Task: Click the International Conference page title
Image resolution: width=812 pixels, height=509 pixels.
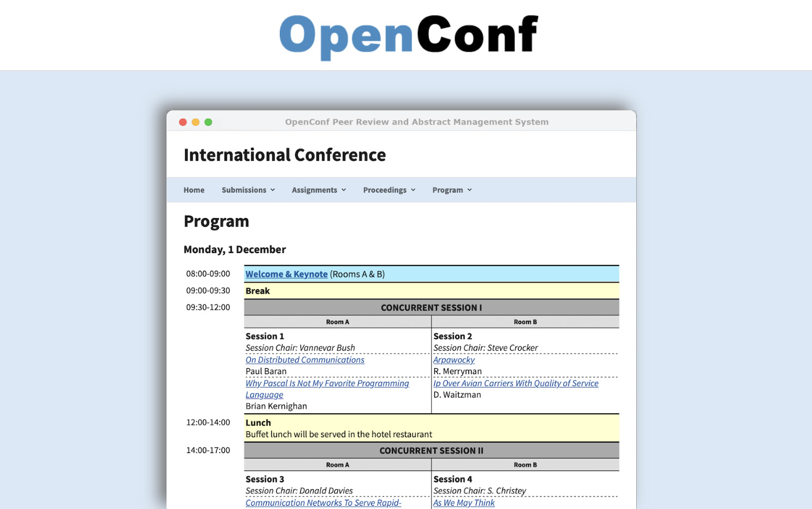Action: (x=285, y=155)
